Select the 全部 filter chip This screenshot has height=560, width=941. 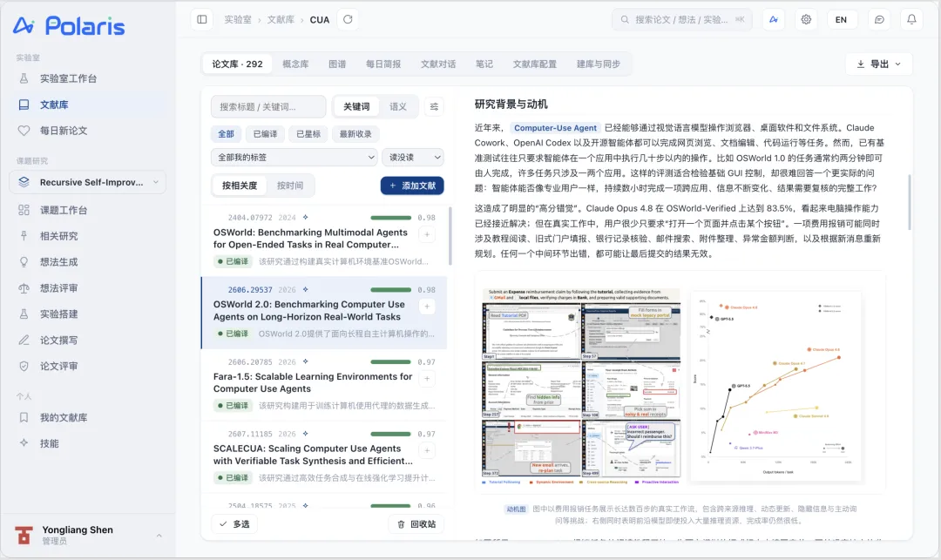(226, 134)
